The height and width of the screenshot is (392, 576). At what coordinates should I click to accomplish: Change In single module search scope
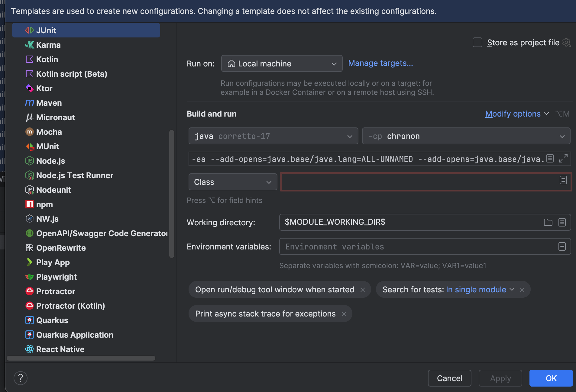(480, 290)
